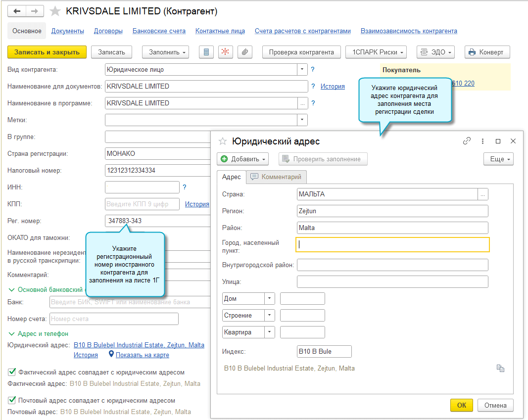528x420 pixels.
Task: Open the Метки dropdown list
Action: pyautogui.click(x=302, y=120)
